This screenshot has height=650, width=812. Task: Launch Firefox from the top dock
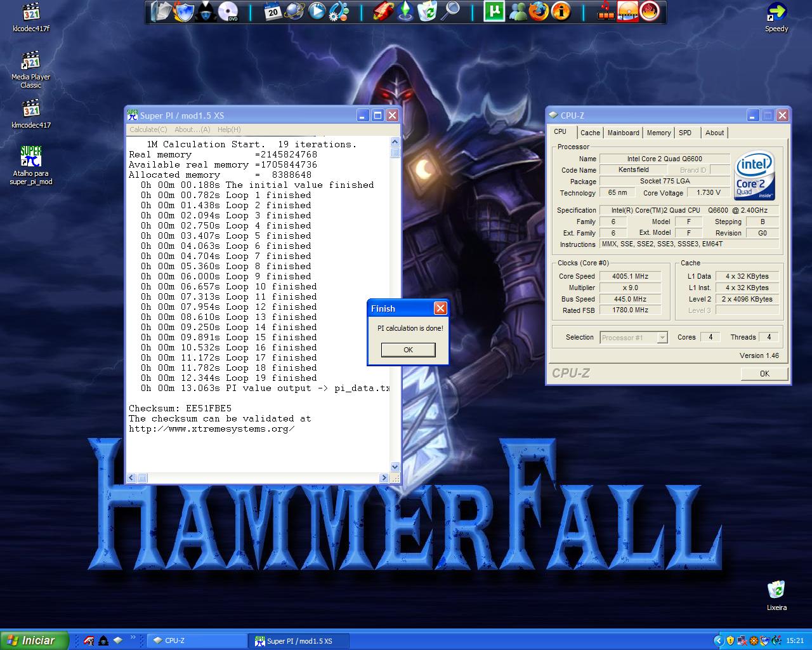[x=539, y=11]
